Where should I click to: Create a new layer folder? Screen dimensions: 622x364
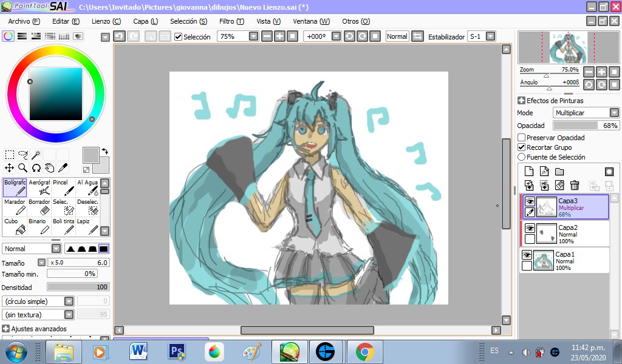click(x=559, y=171)
